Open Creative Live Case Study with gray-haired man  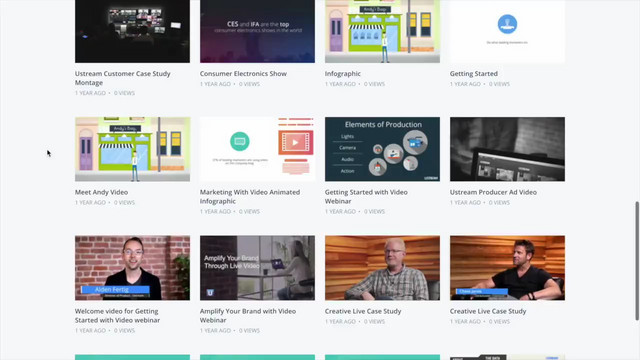(382, 268)
